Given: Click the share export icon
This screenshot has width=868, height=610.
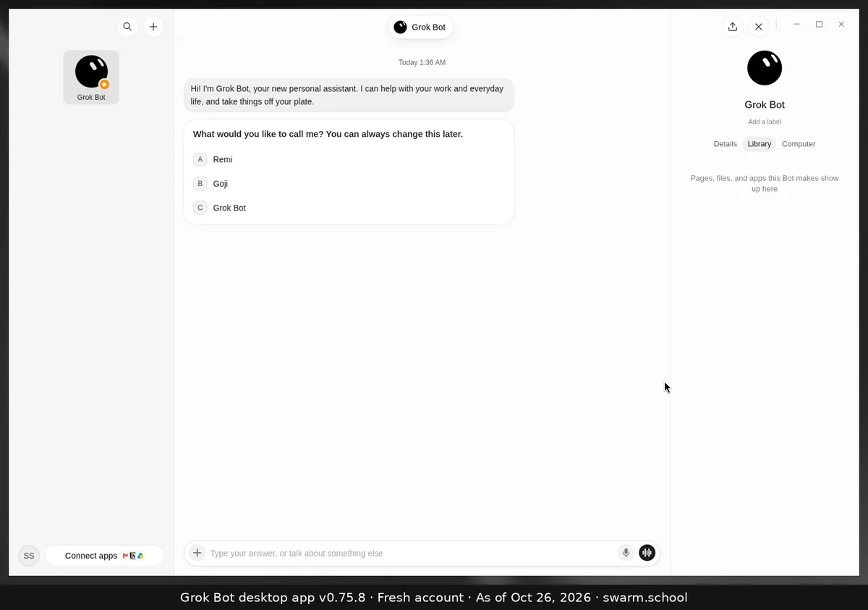Looking at the screenshot, I should point(733,27).
